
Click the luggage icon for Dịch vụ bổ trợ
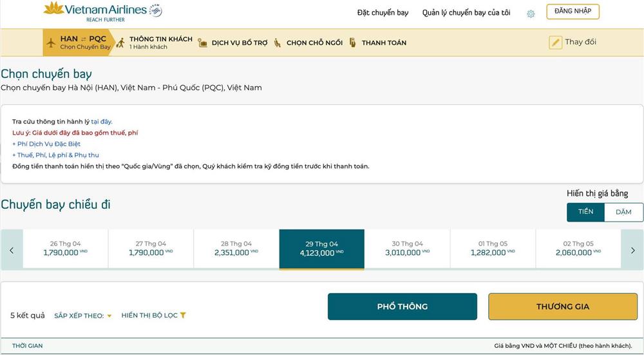pos(203,43)
